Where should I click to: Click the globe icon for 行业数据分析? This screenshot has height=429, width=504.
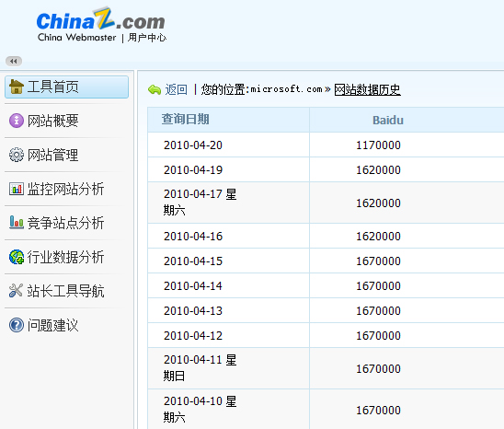[x=17, y=257]
